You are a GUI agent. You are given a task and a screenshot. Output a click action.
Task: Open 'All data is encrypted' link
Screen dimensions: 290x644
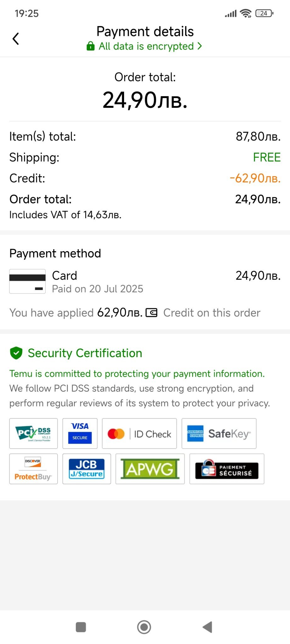[146, 46]
